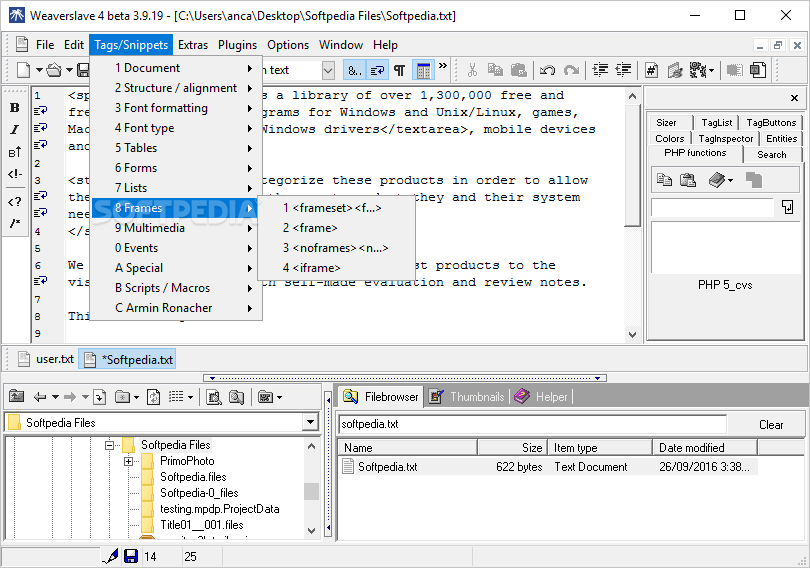The image size is (810, 568).
Task: Open the 2 frame submenu item
Action: point(336,228)
